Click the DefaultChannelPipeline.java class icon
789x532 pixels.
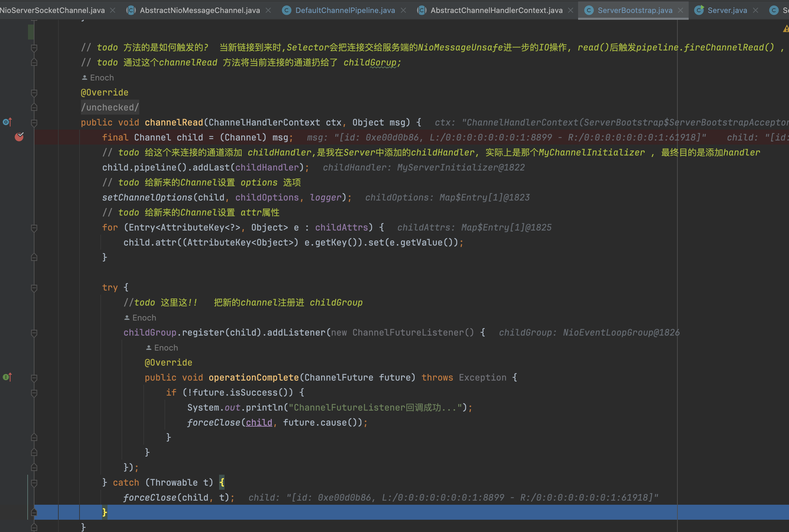(287, 10)
